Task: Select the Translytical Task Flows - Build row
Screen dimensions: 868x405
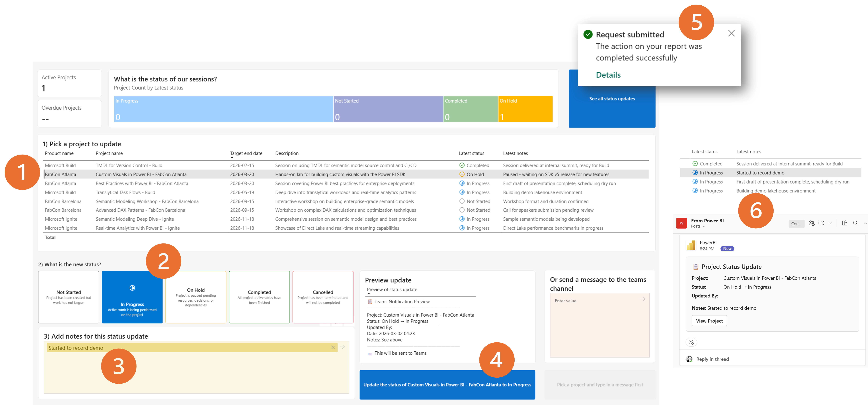Action: tap(125, 192)
